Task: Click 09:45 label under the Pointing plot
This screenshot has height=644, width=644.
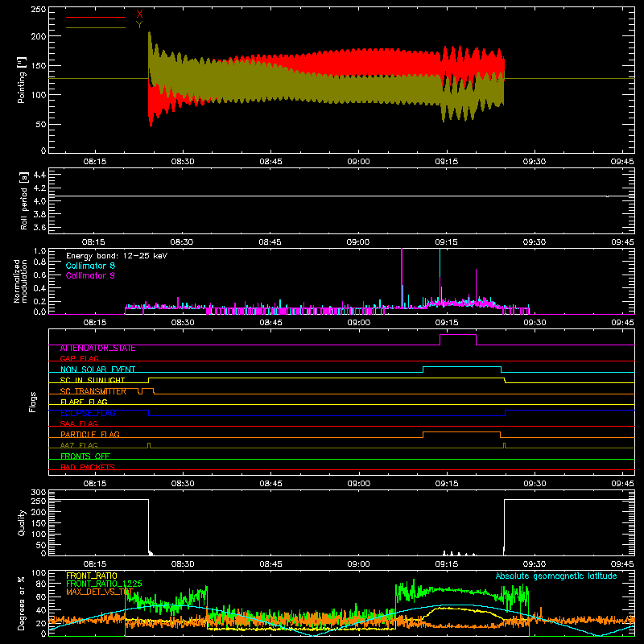Action: 622,162
